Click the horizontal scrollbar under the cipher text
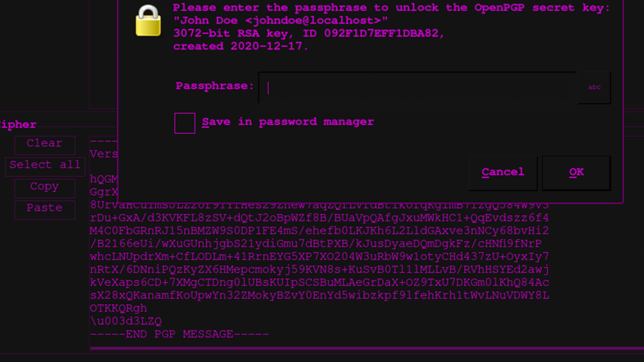This screenshot has height=362, width=644. point(362,349)
